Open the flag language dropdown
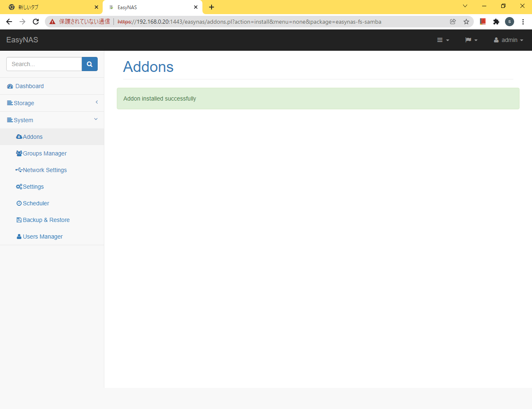The image size is (532, 409). [x=471, y=40]
